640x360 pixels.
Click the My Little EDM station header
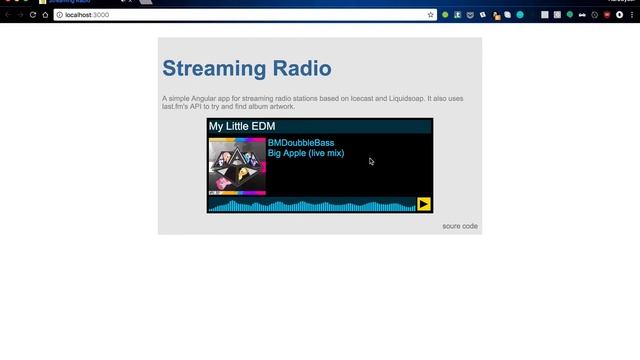320,126
